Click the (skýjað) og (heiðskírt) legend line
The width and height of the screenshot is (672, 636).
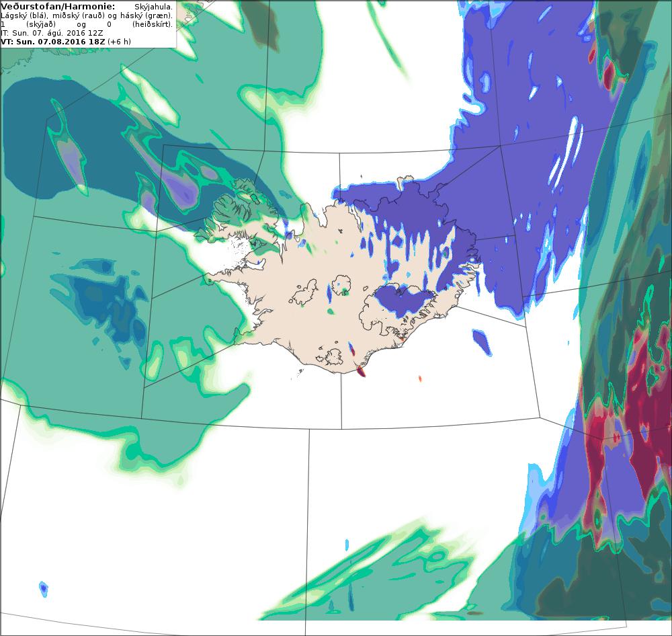[x=87, y=24]
